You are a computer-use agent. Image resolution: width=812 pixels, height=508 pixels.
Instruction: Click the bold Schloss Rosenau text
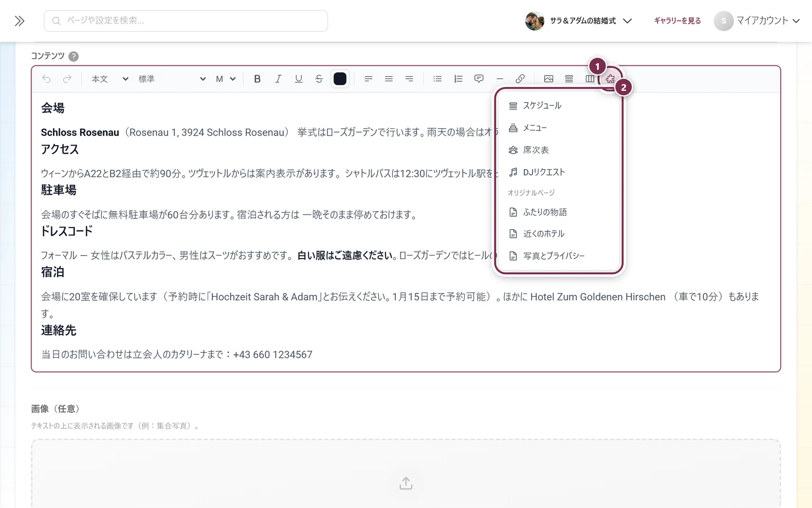(x=80, y=133)
